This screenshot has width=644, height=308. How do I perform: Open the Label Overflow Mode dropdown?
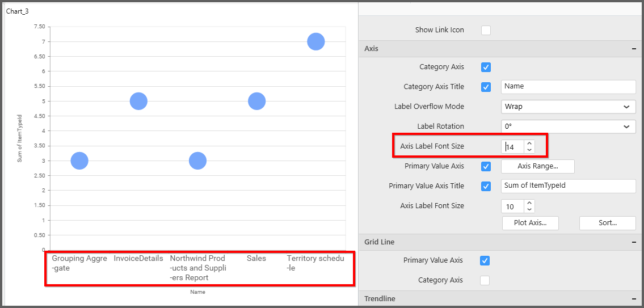coord(568,107)
